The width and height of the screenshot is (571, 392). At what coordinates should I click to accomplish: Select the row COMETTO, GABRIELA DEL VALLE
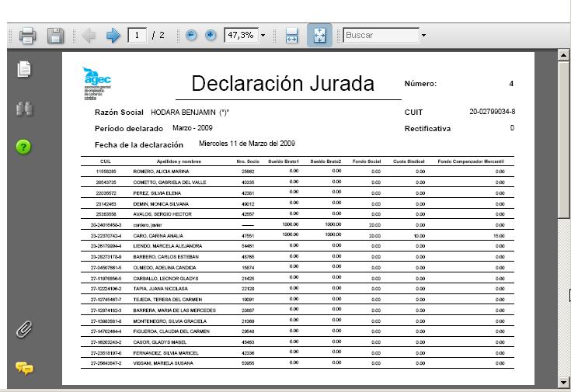coord(298,182)
